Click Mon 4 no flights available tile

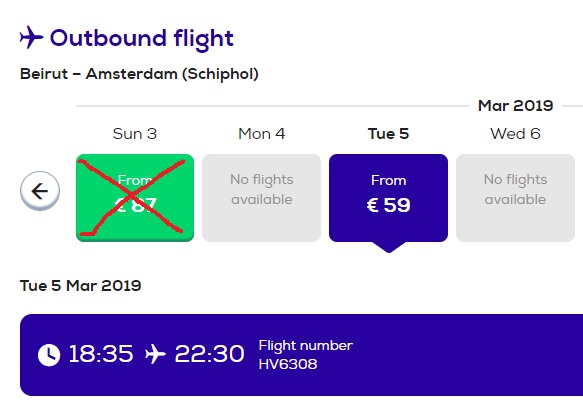point(261,198)
